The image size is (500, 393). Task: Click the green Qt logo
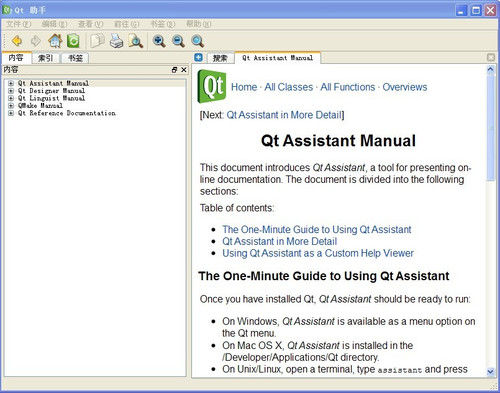[x=212, y=86]
